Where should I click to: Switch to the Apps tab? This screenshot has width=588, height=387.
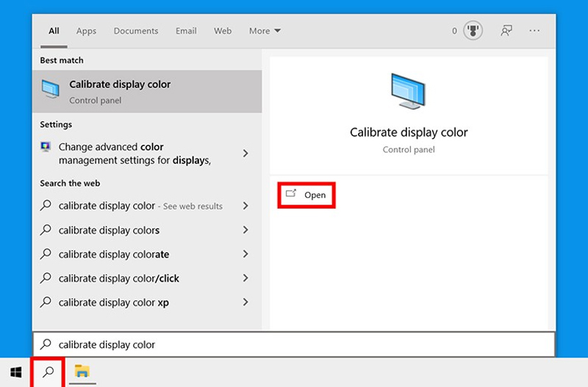point(86,31)
